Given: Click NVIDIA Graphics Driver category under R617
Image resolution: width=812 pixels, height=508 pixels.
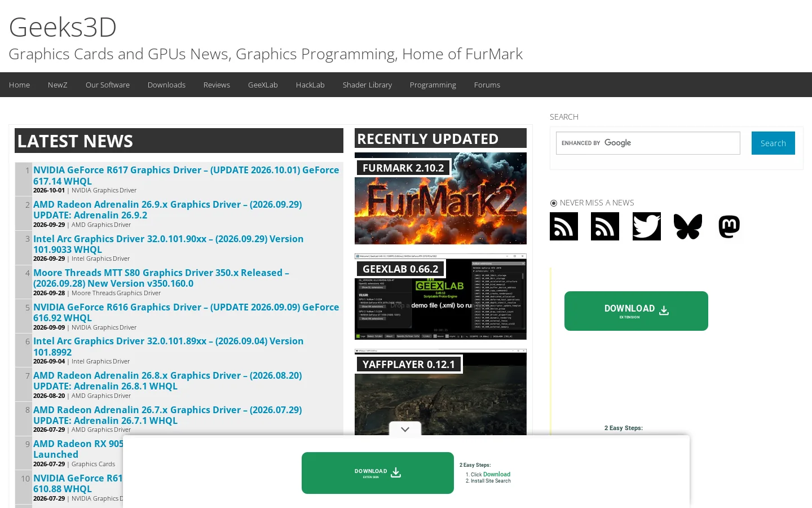Looking at the screenshot, I should click(104, 190).
